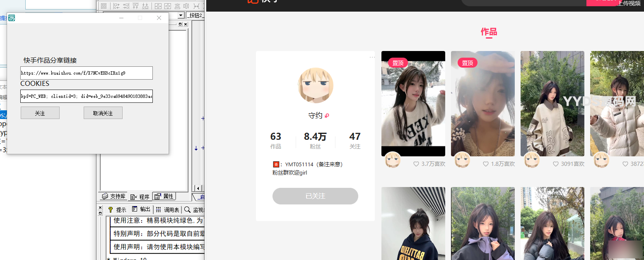The image size is (644, 260).
Task: Open the 提示 output tab
Action: 117,210
